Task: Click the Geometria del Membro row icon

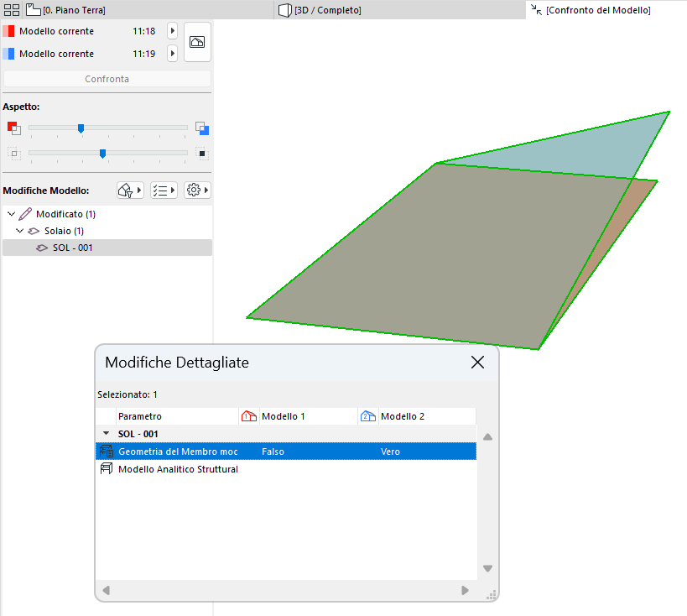Action: pos(106,451)
